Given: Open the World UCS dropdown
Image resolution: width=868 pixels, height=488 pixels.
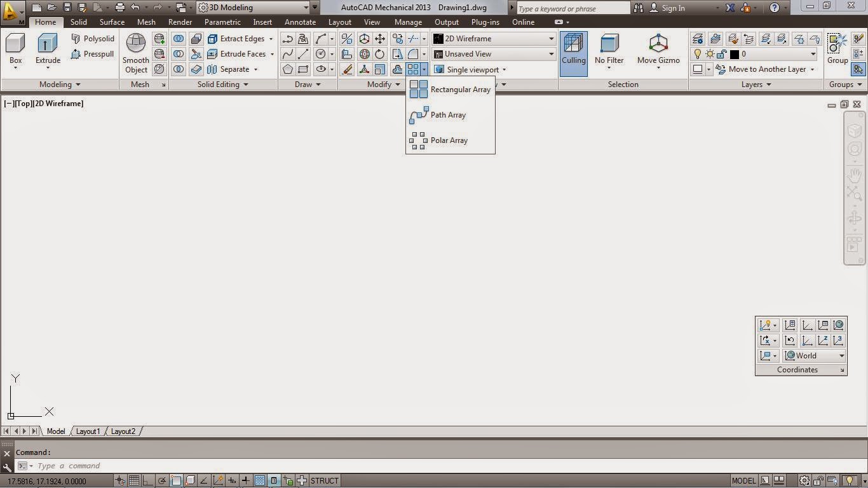Looking at the screenshot, I should [x=815, y=356].
